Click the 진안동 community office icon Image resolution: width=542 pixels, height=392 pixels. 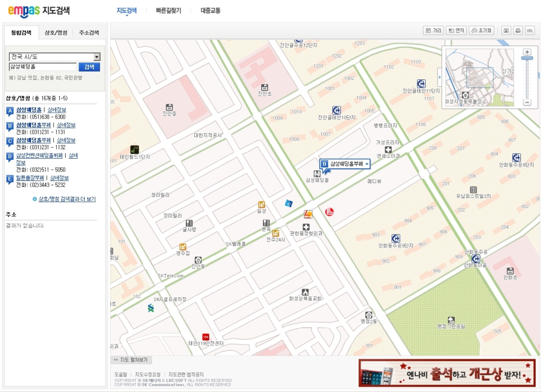[198, 260]
